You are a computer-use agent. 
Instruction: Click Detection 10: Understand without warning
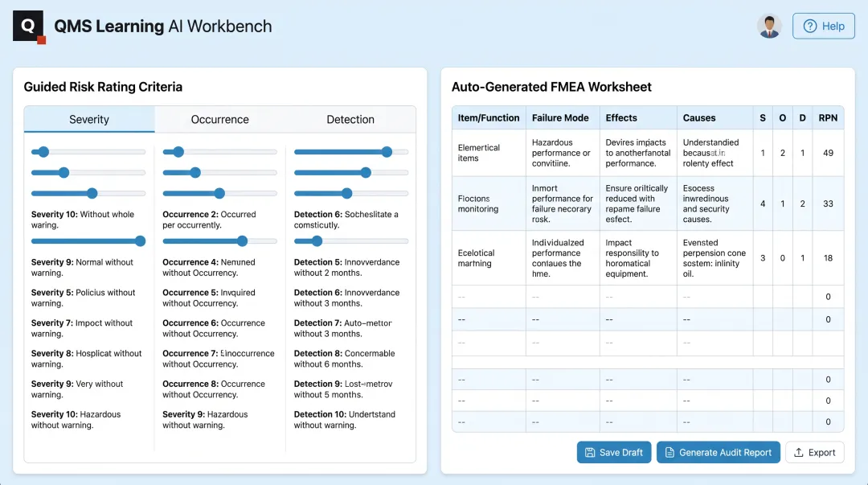coord(344,420)
